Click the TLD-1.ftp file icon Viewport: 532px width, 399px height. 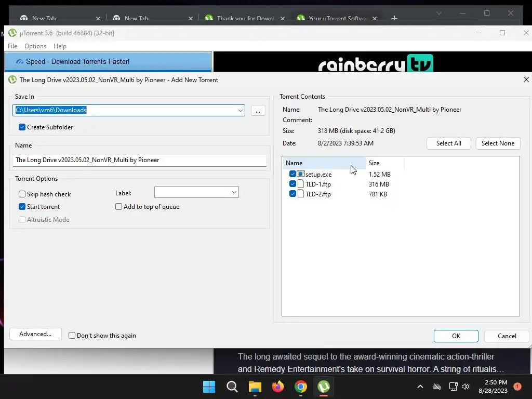click(301, 184)
